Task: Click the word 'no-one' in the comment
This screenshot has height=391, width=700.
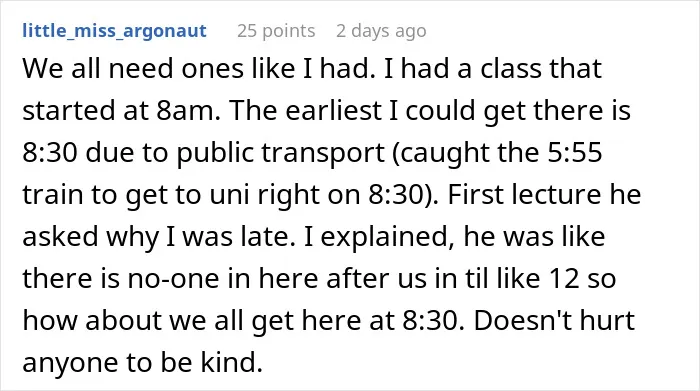Action: pos(173,279)
